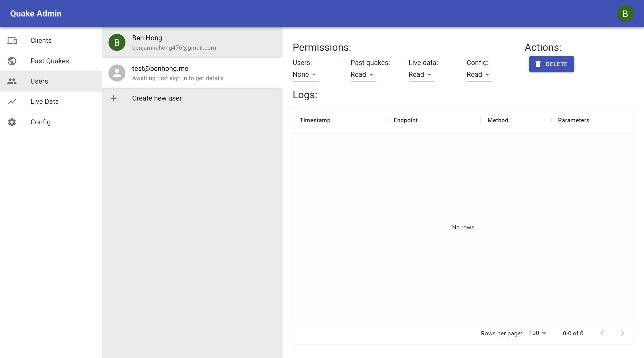Open the account avatar in top bar
Viewport: 644px width, 358px height.
[x=625, y=14]
